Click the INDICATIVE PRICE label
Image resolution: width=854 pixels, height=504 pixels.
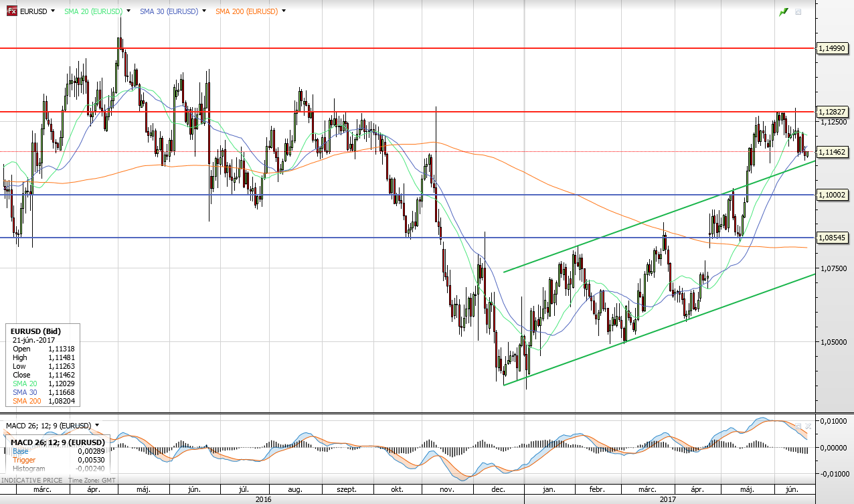pyautogui.click(x=33, y=481)
